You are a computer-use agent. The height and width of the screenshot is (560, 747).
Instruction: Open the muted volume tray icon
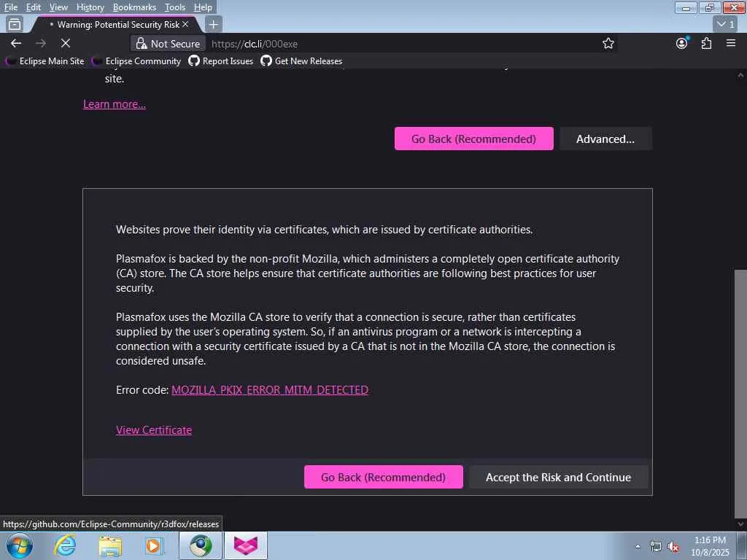[673, 547]
